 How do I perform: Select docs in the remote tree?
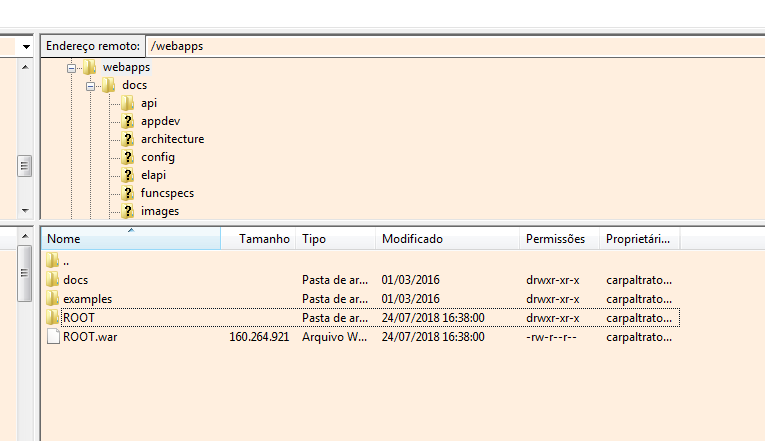(x=134, y=85)
